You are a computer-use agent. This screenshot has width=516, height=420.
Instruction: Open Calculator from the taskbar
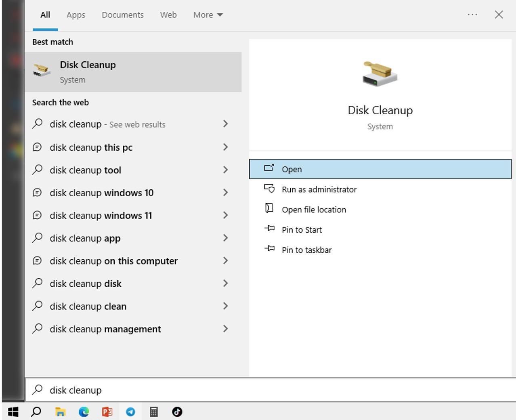[154, 412]
